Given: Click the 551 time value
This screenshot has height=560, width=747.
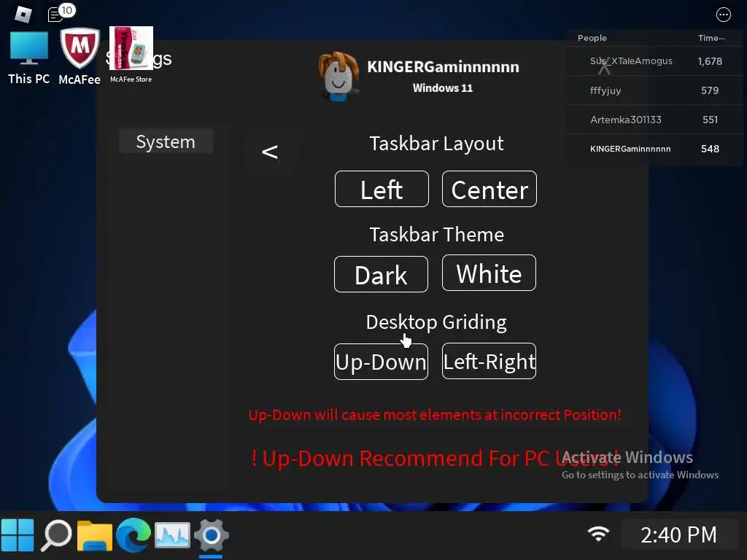Looking at the screenshot, I should tap(710, 120).
